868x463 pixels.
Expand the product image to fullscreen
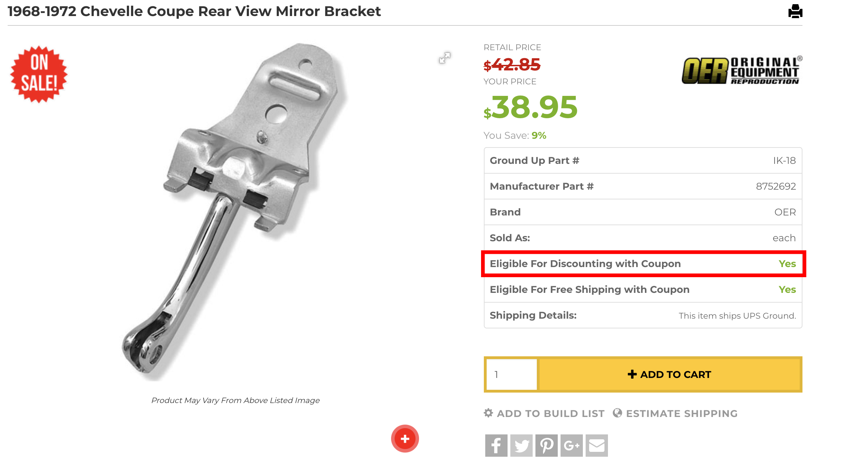(445, 58)
